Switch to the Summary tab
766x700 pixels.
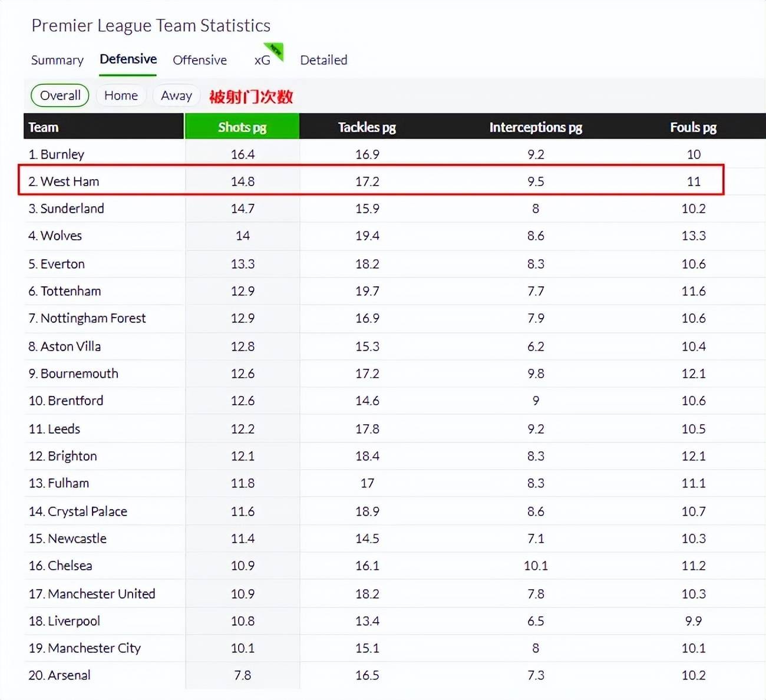coord(57,60)
